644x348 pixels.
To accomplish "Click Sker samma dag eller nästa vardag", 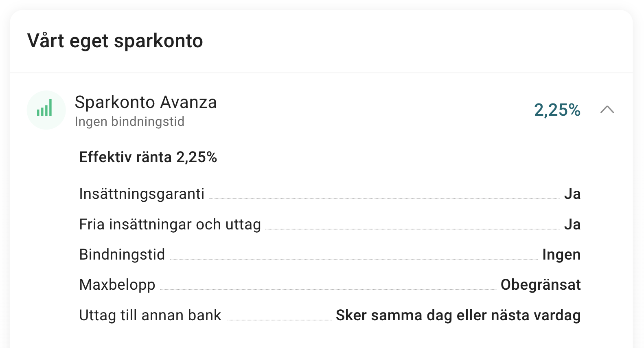I will coord(458,315).
